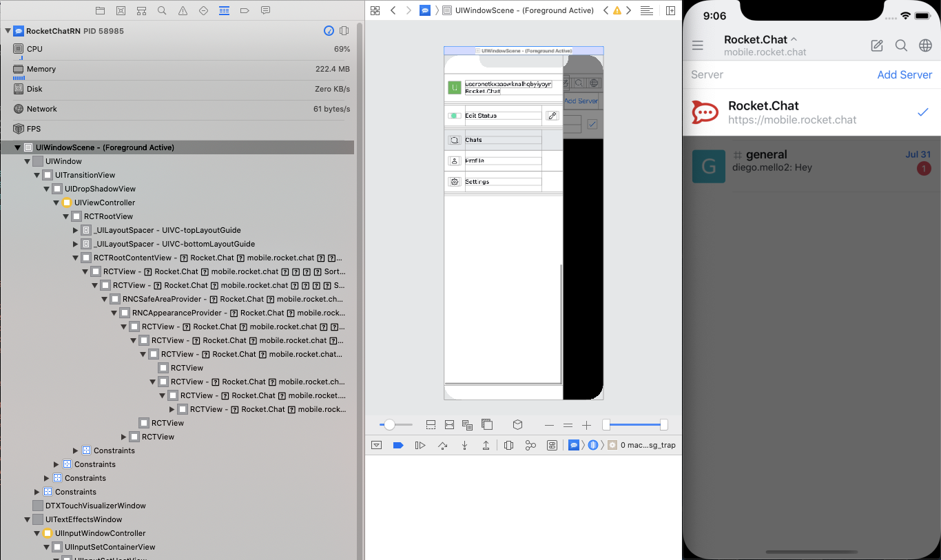Open the Debug Memory Graph

point(530,445)
